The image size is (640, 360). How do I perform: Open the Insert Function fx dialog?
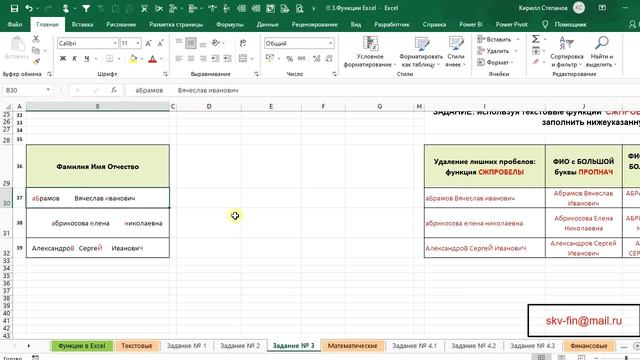114,90
